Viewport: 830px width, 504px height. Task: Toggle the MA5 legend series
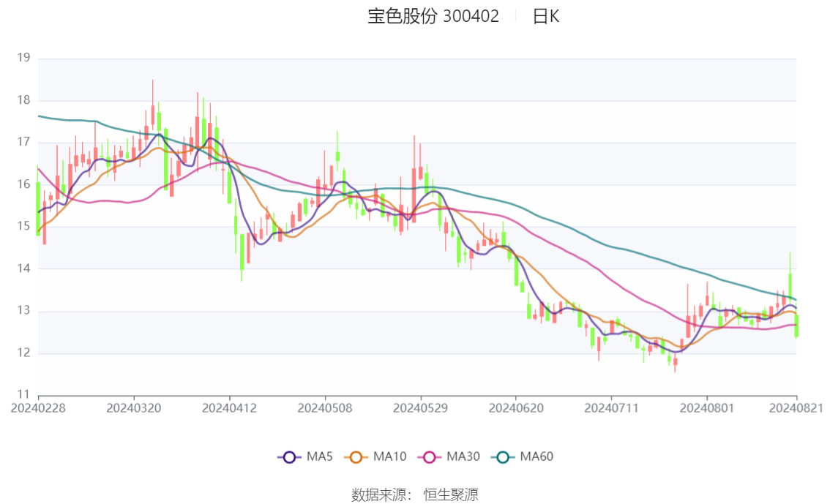(x=305, y=456)
